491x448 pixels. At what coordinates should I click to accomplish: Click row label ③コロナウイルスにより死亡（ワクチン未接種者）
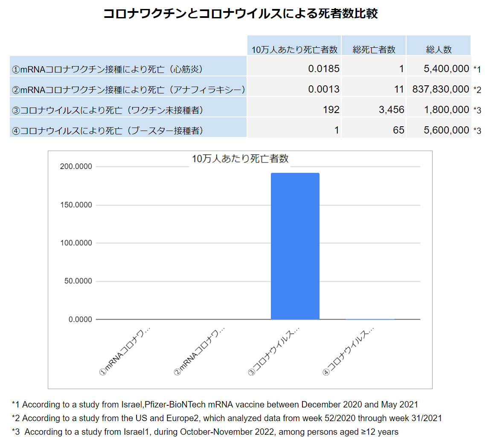click(x=128, y=107)
